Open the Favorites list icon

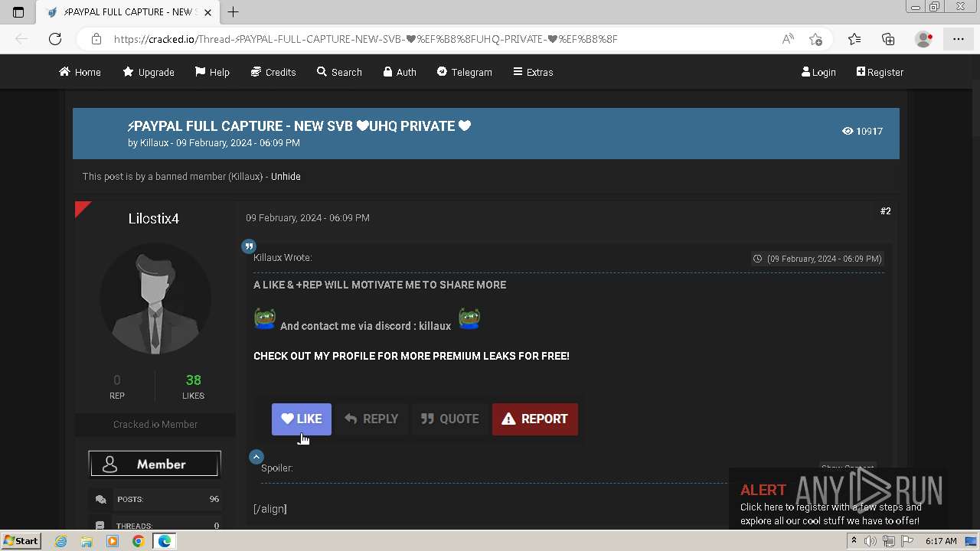coord(854,39)
